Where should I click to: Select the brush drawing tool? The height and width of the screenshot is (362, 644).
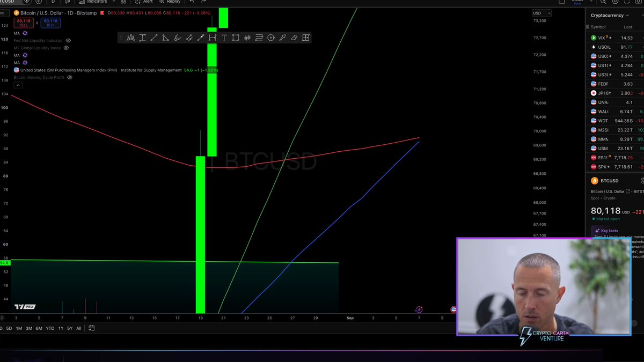point(177,38)
